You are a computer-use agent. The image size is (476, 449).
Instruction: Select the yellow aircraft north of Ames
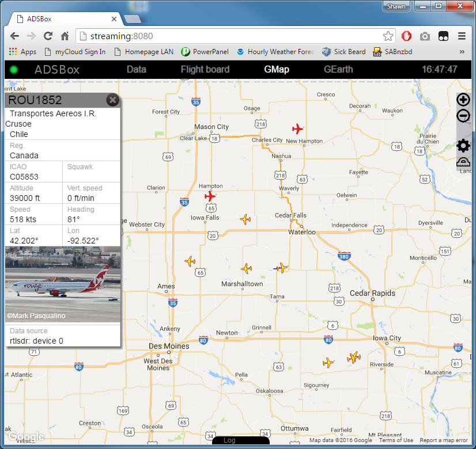click(x=190, y=261)
